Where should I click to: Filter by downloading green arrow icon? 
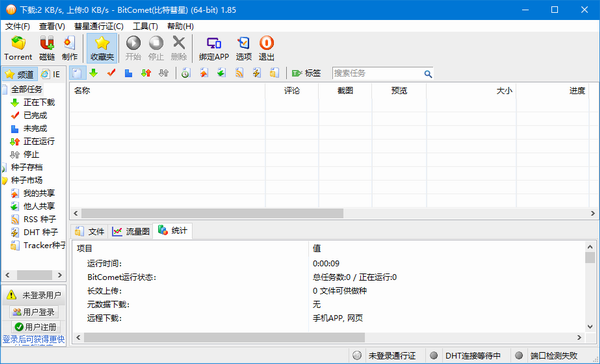click(x=93, y=73)
